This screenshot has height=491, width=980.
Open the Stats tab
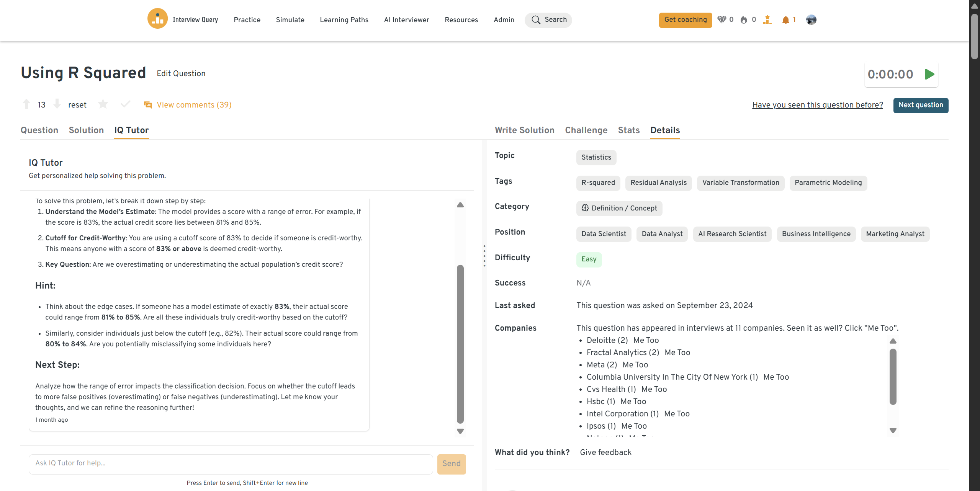point(628,130)
